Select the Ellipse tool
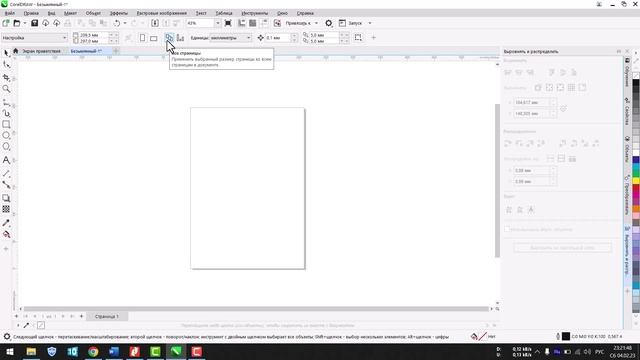The image size is (640, 360). (6, 135)
